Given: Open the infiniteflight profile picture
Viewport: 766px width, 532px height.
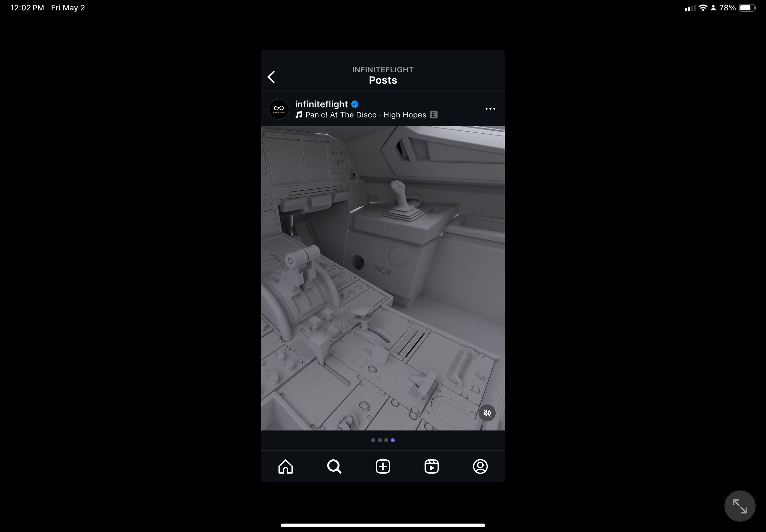Looking at the screenshot, I should [278, 109].
